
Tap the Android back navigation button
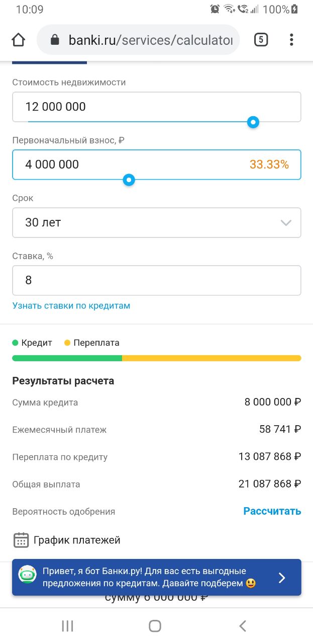(243, 626)
